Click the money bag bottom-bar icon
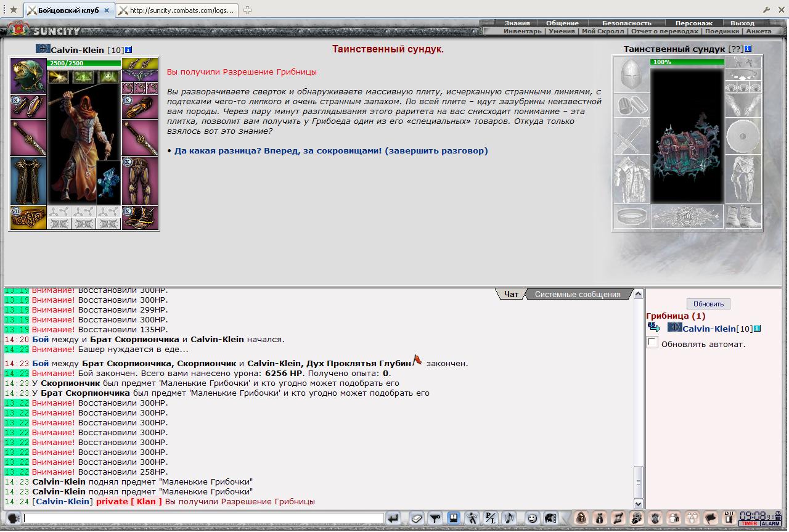This screenshot has width=789, height=532. pyautogui.click(x=599, y=518)
